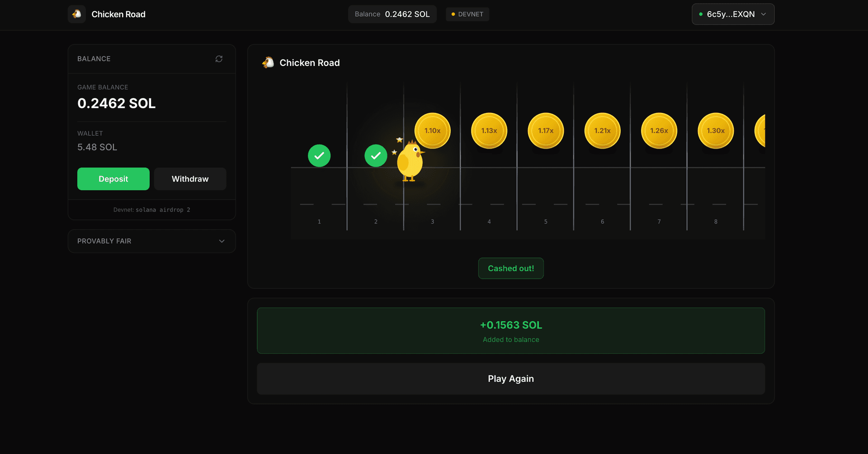
Task: Click the DEVNET network badge
Action: 467,14
